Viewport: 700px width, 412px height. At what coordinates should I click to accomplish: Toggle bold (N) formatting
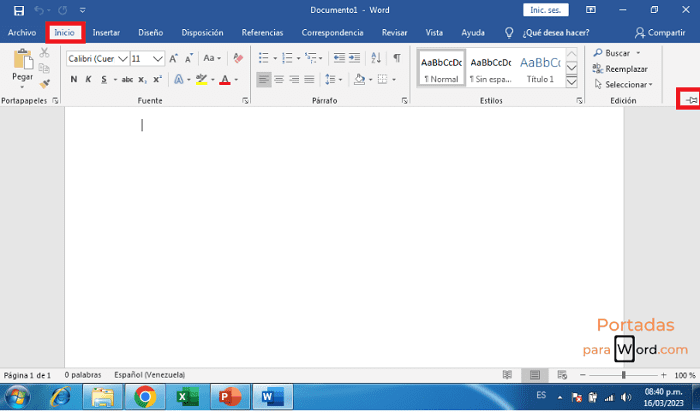coord(74,79)
